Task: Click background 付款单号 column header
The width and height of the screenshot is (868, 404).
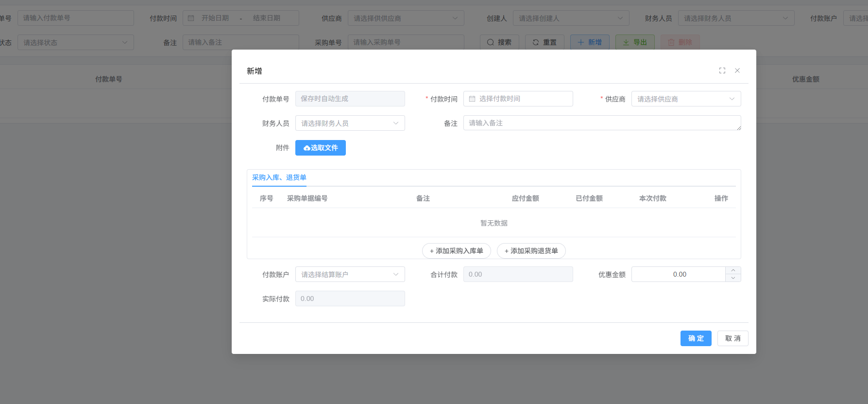Action: 109,79
